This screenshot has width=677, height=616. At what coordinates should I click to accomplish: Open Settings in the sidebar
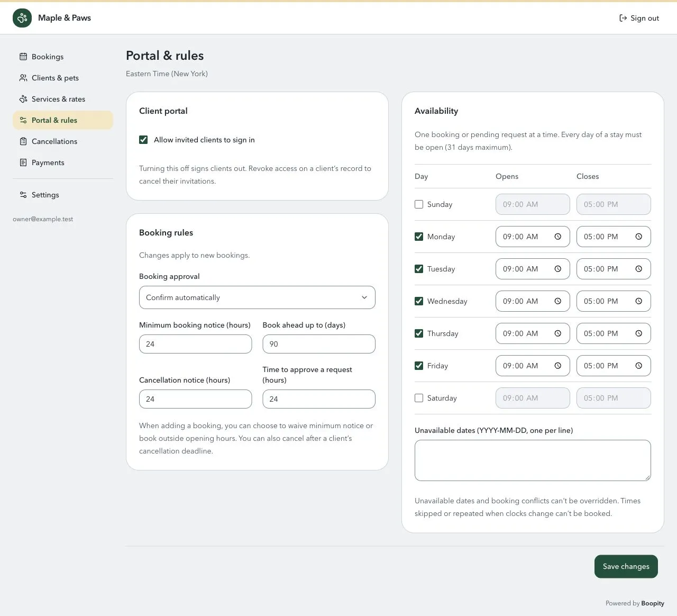[63, 195]
